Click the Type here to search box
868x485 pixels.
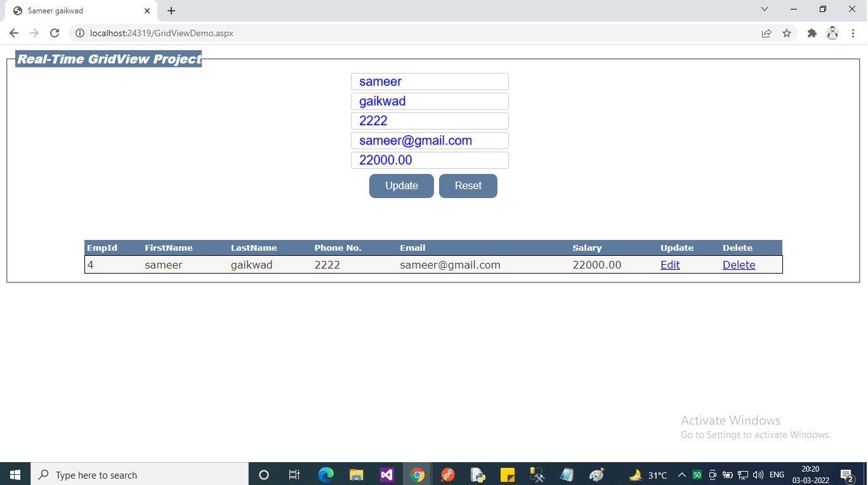[x=140, y=474]
